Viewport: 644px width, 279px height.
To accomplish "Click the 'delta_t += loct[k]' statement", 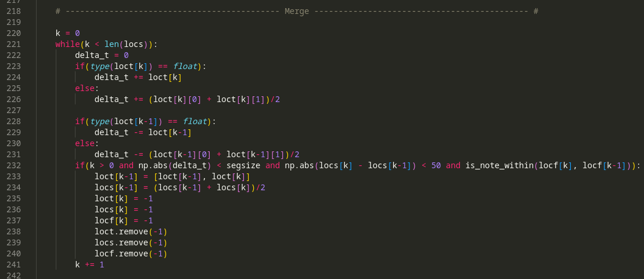I will (x=138, y=77).
